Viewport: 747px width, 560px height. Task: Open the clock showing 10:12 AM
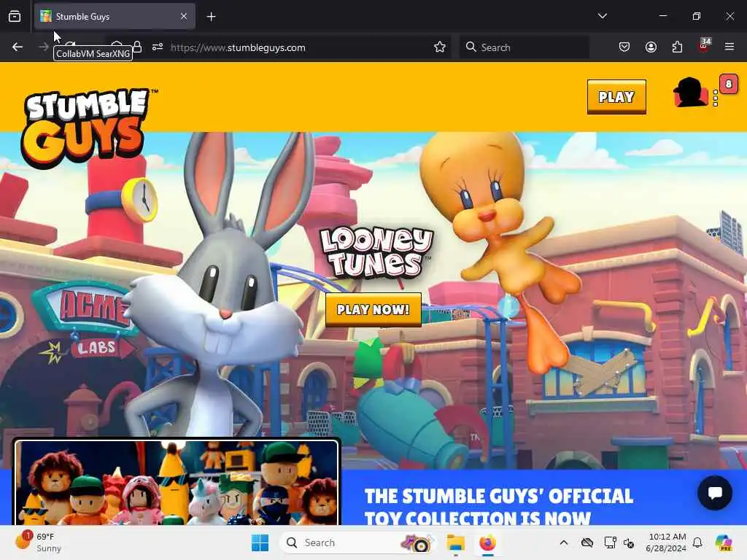667,542
